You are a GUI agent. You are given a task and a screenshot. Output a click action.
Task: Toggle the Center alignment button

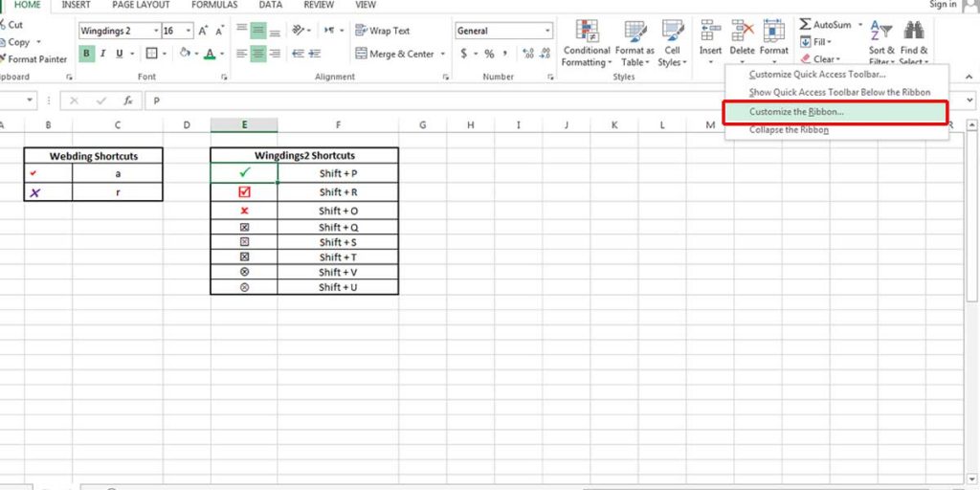click(x=258, y=54)
